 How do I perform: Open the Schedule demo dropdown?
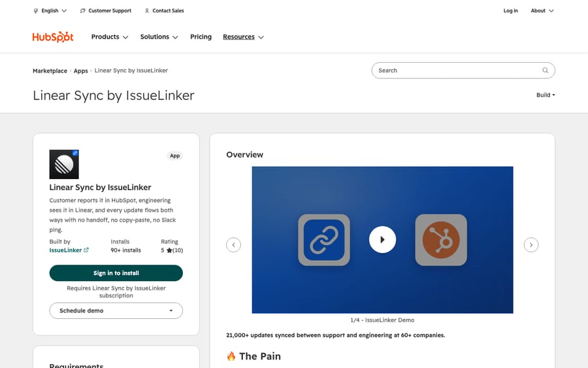116,310
